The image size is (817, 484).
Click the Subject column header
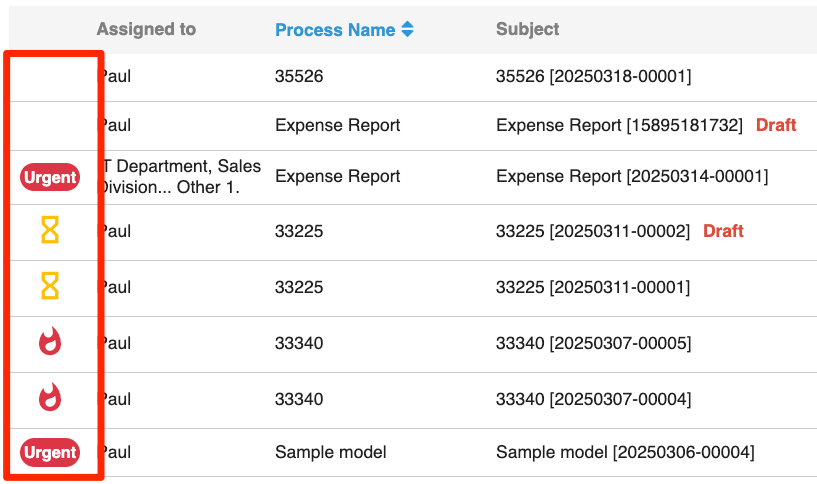coord(527,29)
